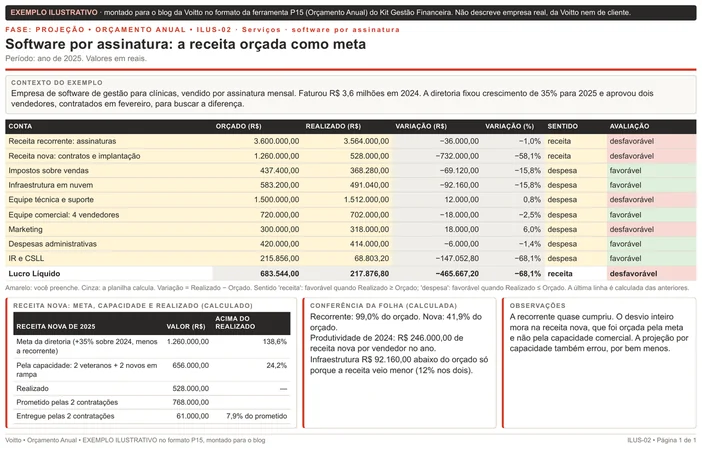Click 'desfavorável' in Receita recorrente row
Screen dimensions: 702x449
pos(631,141)
